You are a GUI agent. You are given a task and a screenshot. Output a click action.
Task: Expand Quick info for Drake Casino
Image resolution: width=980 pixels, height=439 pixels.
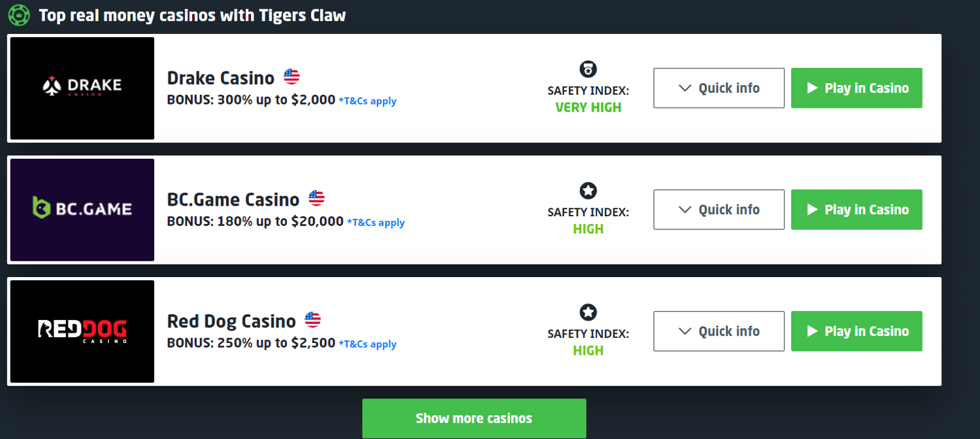719,88
